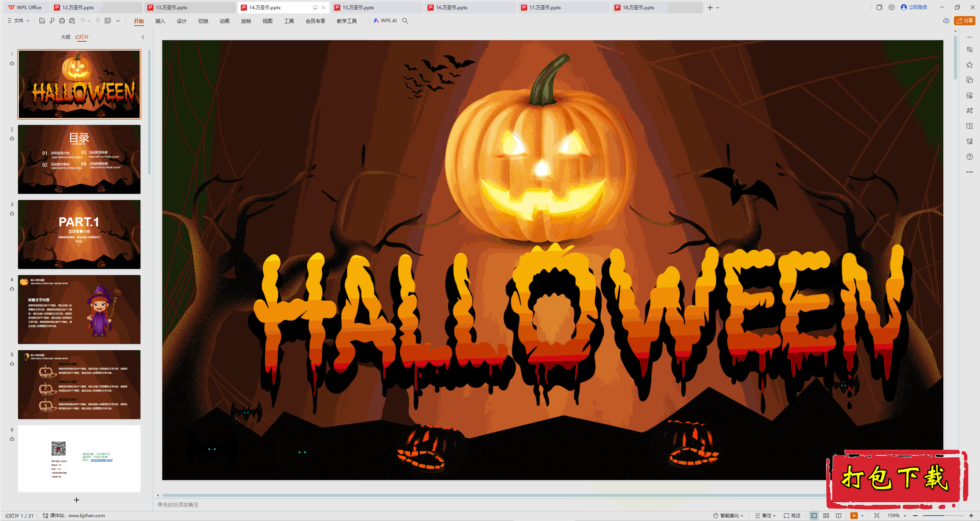Switch to the 大纲 outline tab
Screen dimensions: 980x521
click(x=66, y=37)
